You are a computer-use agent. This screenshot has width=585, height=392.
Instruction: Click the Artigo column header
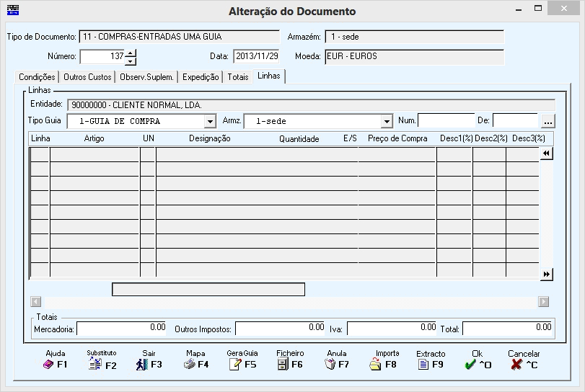point(94,138)
